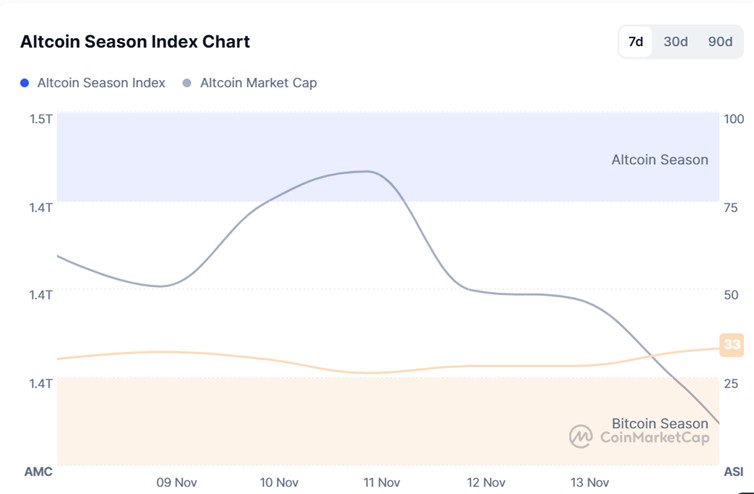This screenshot has width=754, height=494.
Task: Click the Altcoin Season Index Chart title
Action: point(135,42)
